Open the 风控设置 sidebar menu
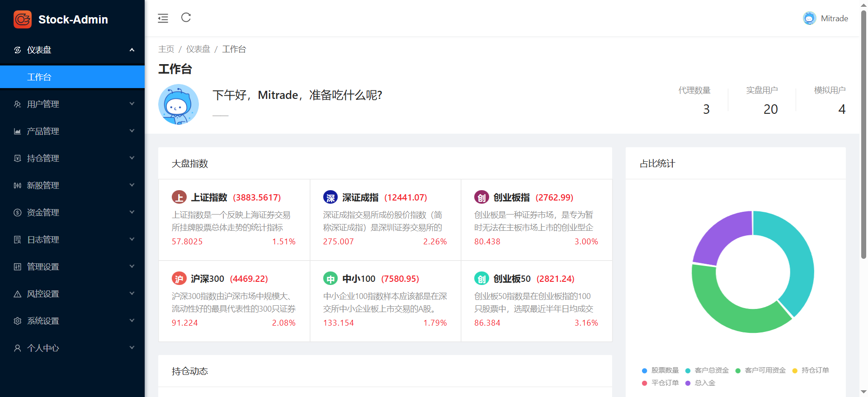Image resolution: width=868 pixels, height=397 pixels. [x=72, y=294]
